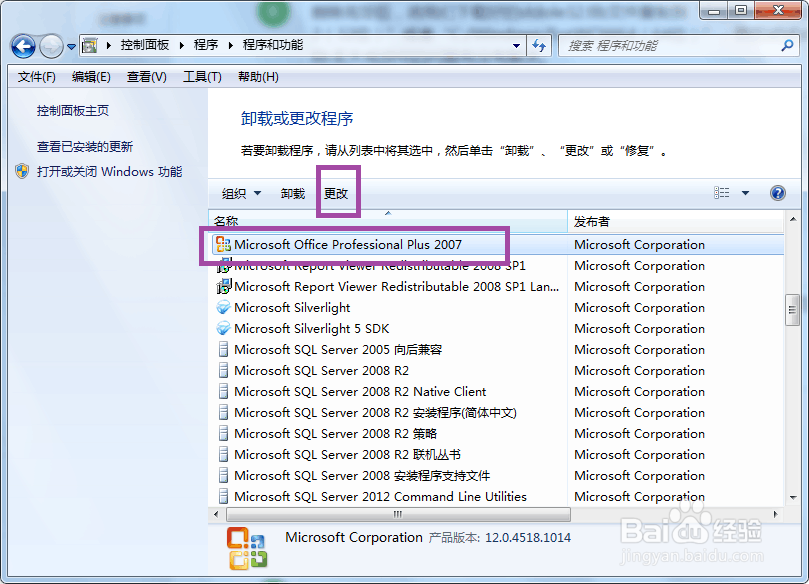Screen dimensions: 809x584
Task: Select Microsoft SQL Server 2005 向后兼容 row
Action: pos(497,350)
